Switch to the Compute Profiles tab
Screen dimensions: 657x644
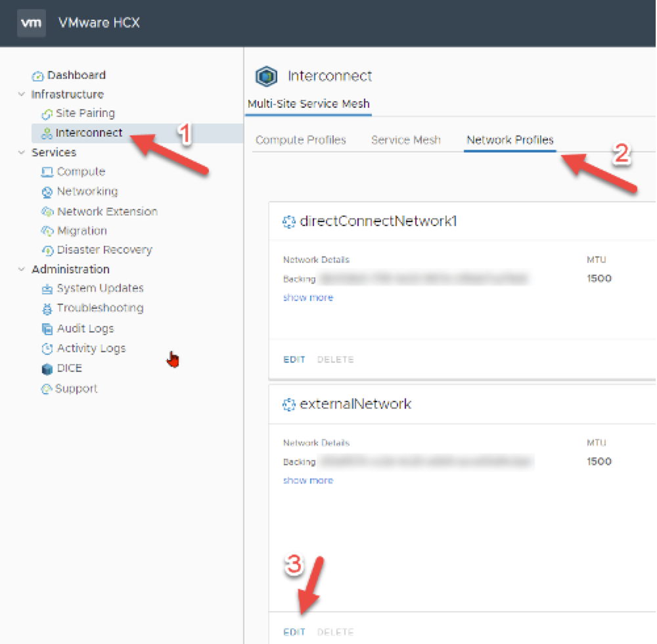point(301,140)
